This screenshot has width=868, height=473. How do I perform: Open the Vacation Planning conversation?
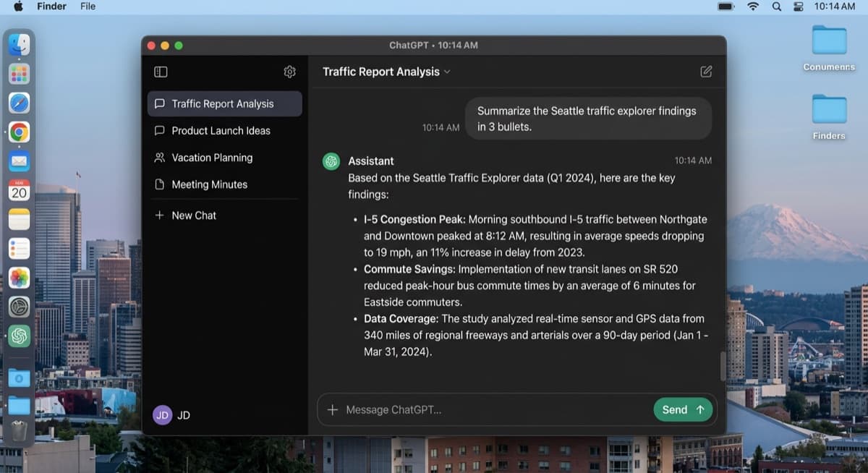(x=212, y=158)
